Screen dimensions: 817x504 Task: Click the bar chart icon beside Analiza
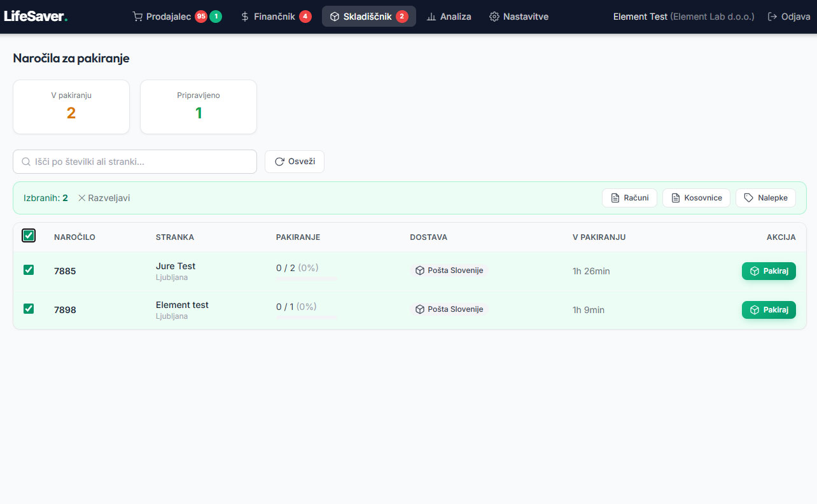click(x=431, y=17)
